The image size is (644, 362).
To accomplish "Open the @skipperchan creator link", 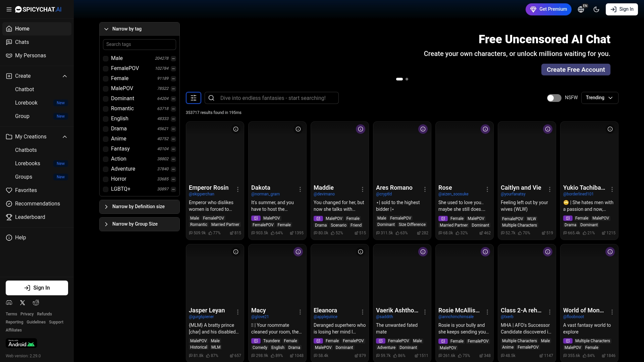I will coord(202,194).
